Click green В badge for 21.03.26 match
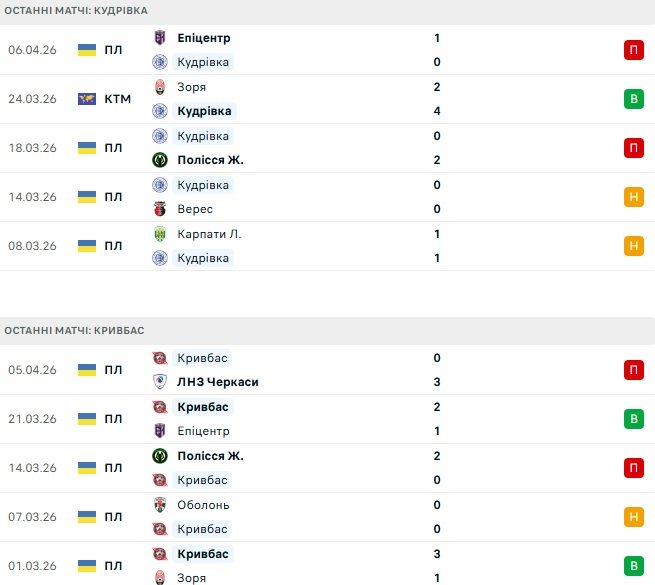The image size is (655, 585). 633,419
